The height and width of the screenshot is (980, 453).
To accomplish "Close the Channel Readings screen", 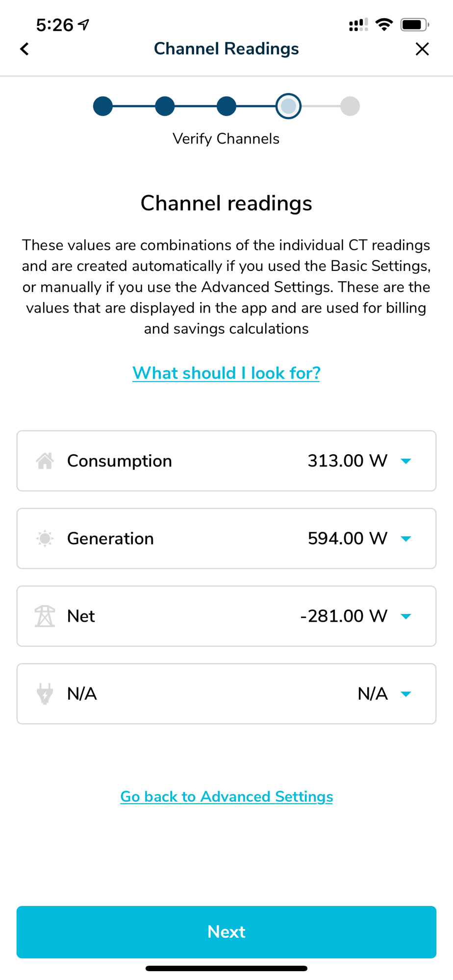I will 422,49.
